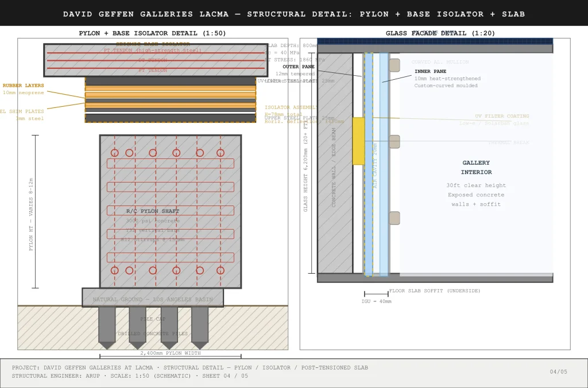Select the 'GLASS HEIGHT 6,200mm' dimension text
588x388 pixels.
click(305, 167)
